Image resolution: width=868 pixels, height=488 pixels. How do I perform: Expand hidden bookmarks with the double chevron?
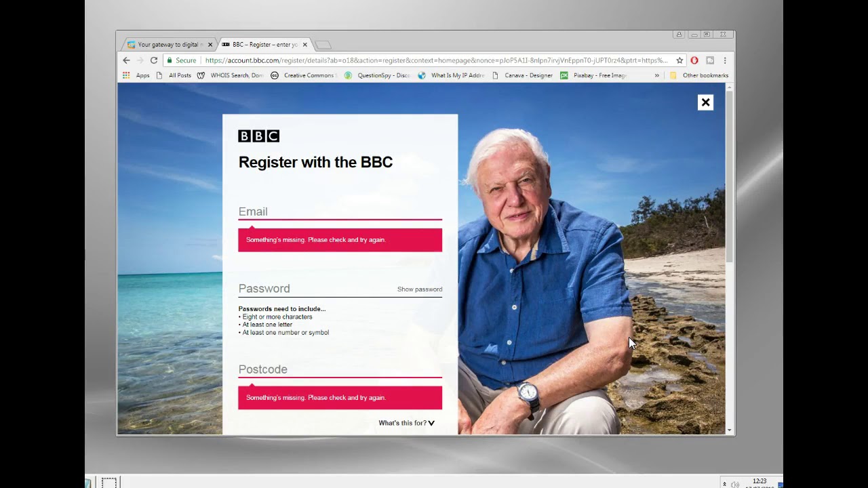pyautogui.click(x=656, y=75)
